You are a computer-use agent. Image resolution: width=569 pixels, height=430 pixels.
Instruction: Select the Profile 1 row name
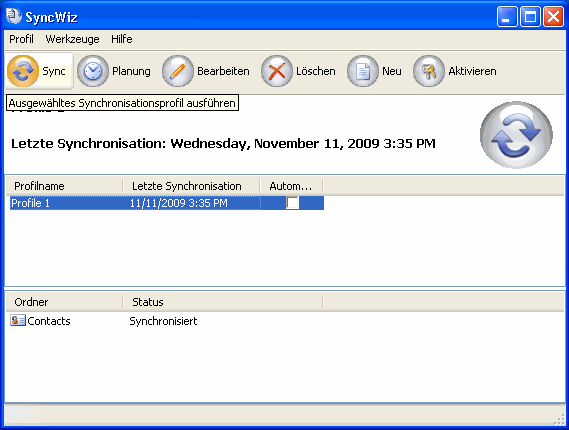[x=30, y=203]
